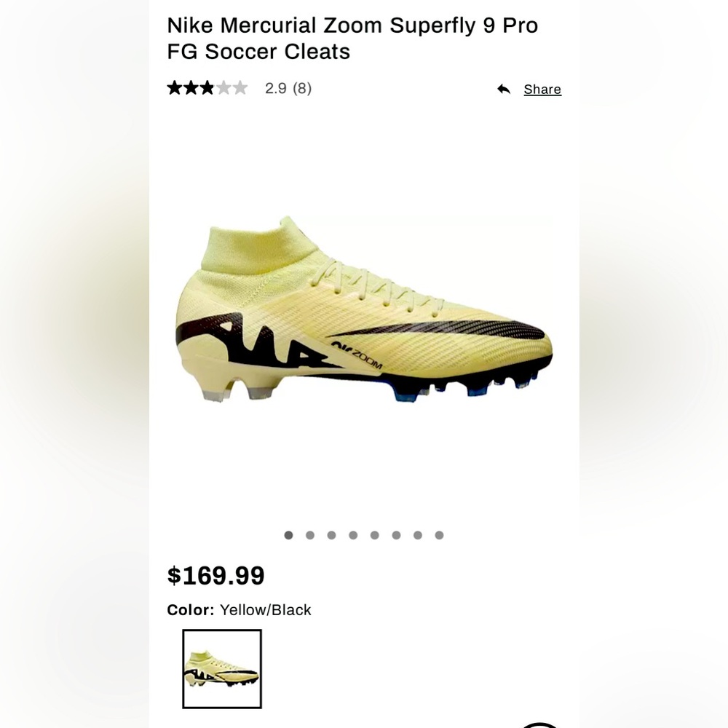Click the second star in the rating row

191,87
